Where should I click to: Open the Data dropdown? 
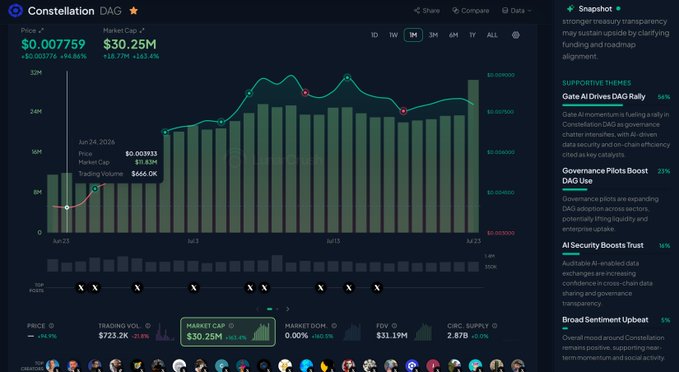[x=516, y=10]
